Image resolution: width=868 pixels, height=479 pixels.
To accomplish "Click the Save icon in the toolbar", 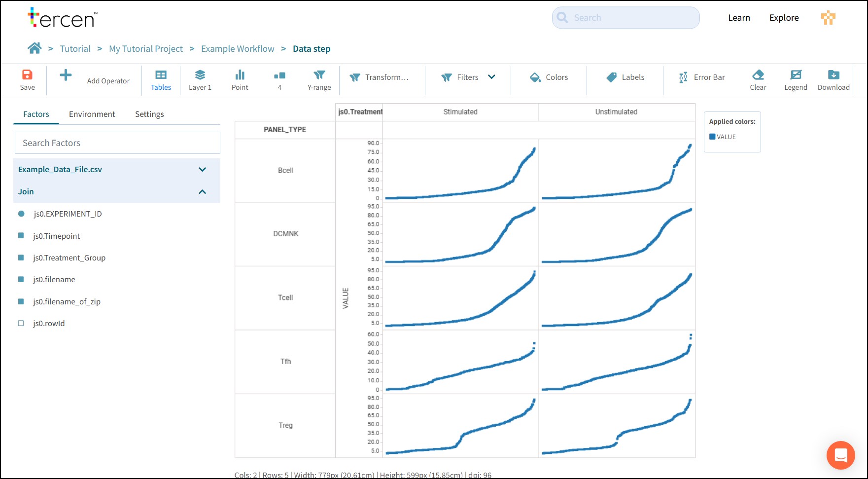I will click(27, 74).
